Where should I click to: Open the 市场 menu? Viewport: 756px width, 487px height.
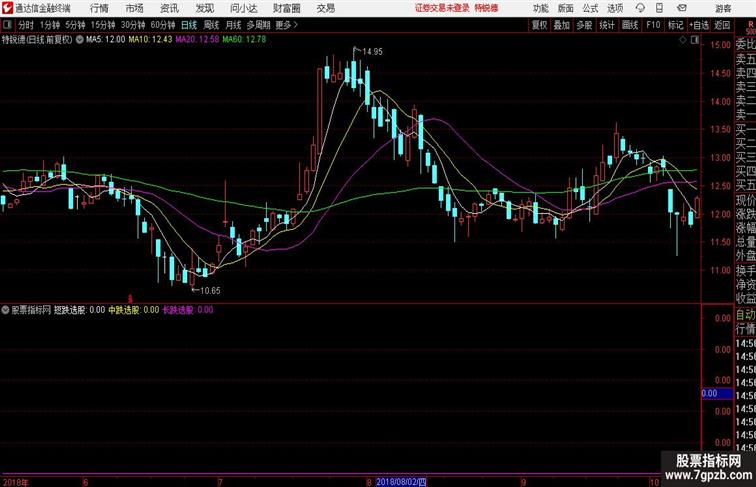[x=135, y=8]
